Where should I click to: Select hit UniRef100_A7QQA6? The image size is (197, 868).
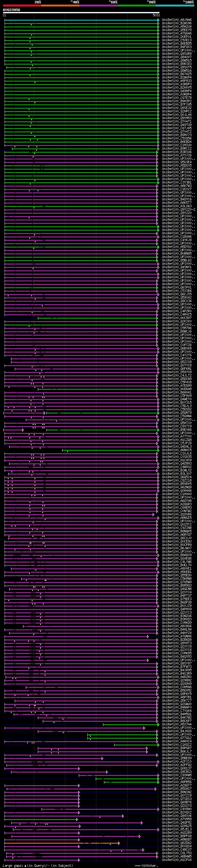pyautogui.click(x=177, y=33)
